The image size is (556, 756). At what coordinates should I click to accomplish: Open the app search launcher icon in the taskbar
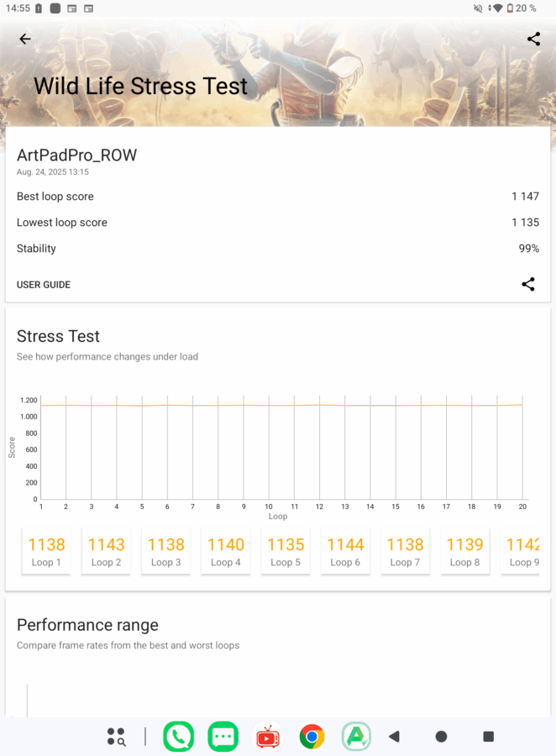click(x=116, y=737)
